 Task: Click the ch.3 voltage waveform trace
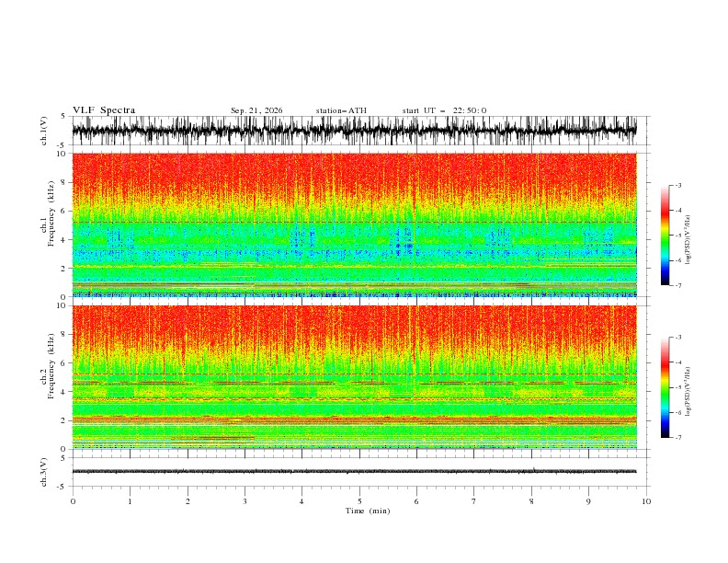coord(354,472)
